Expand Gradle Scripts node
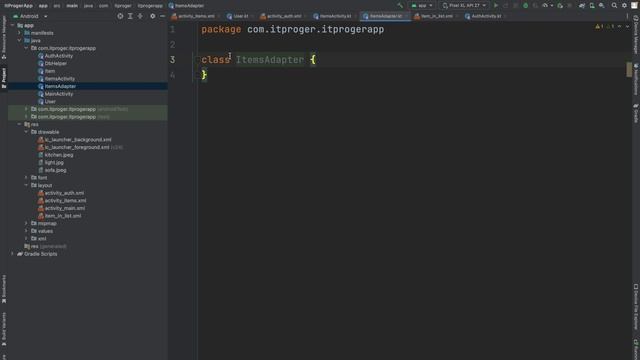The width and height of the screenshot is (640, 360). (x=13, y=254)
